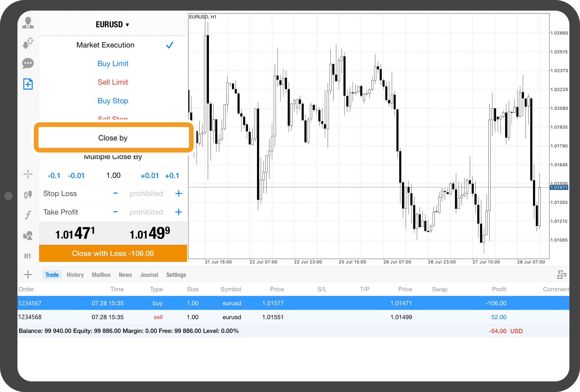
Task: Expand the EURUSD symbol dropdown
Action: point(112,25)
